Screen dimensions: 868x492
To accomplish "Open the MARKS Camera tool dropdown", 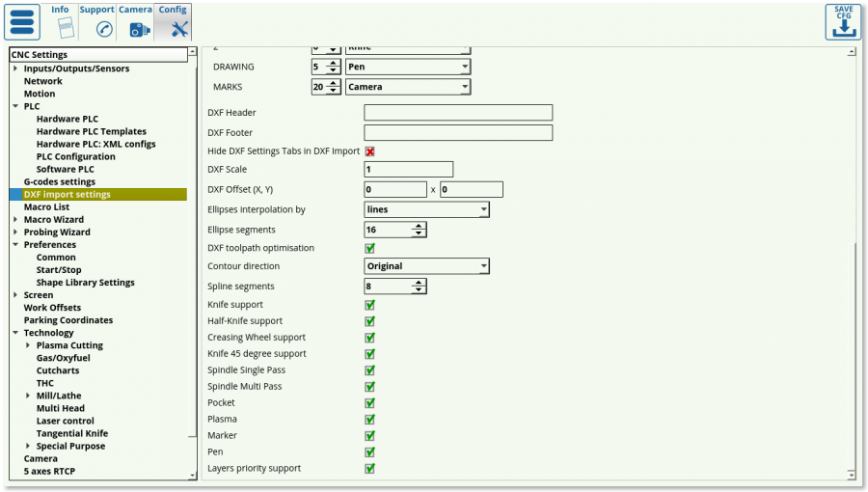I will click(408, 87).
